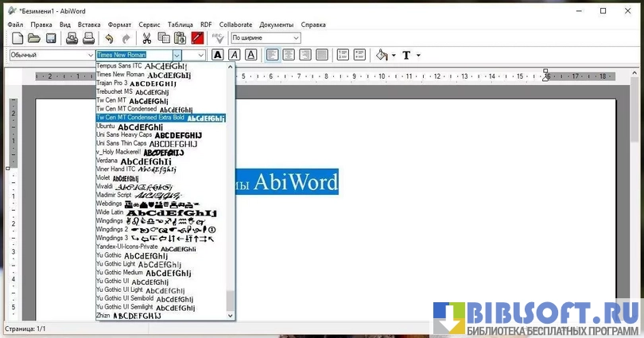Image resolution: width=644 pixels, height=338 pixels.
Task: Select Verdana font from the list
Action: point(107,161)
